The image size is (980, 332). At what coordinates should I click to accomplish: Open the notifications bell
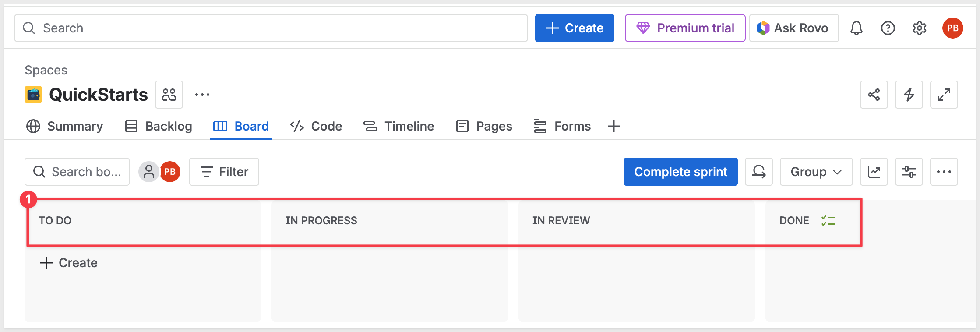856,28
